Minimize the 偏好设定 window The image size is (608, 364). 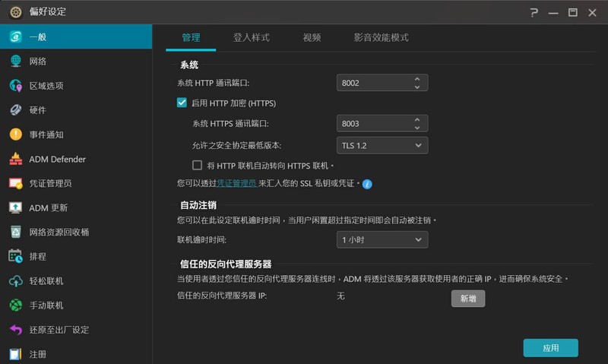(553, 13)
